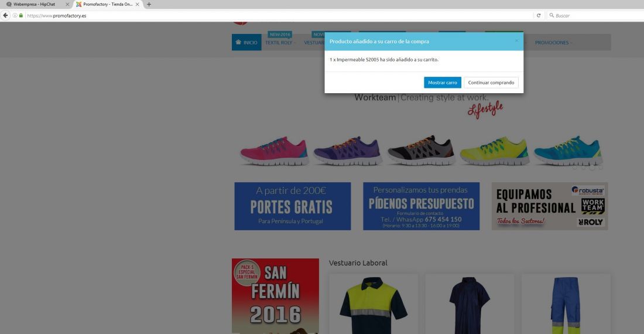Click the Impermeable S2005 added message
Image resolution: width=644 pixels, height=334 pixels.
coord(384,60)
